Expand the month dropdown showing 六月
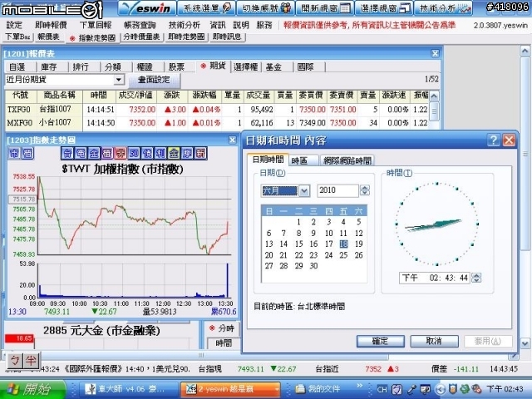The width and height of the screenshot is (532, 399). click(304, 191)
